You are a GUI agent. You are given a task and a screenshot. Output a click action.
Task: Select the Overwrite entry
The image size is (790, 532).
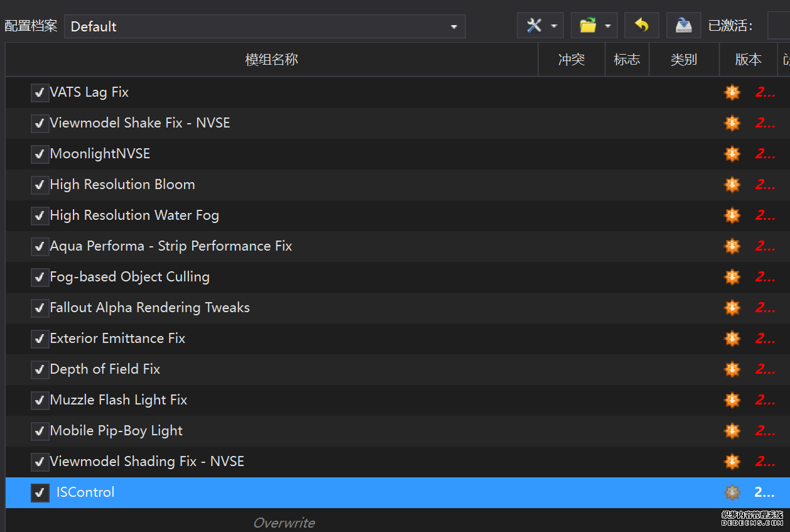(x=284, y=523)
